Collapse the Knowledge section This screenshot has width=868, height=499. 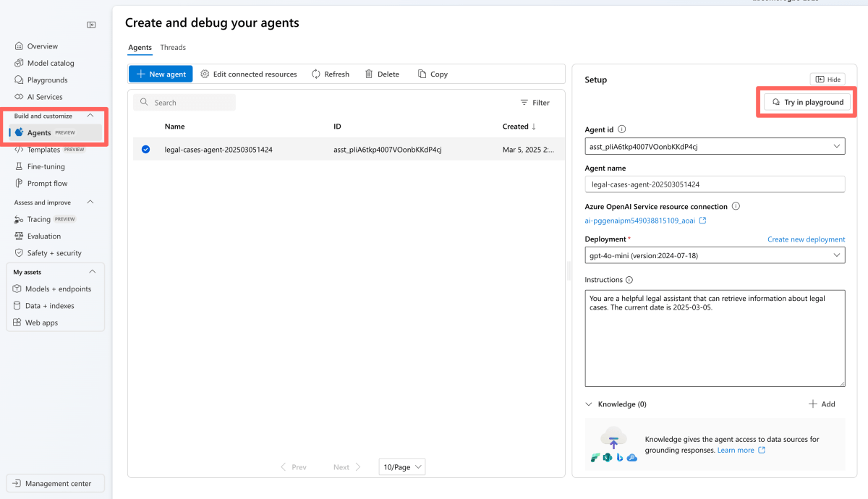[589, 404]
